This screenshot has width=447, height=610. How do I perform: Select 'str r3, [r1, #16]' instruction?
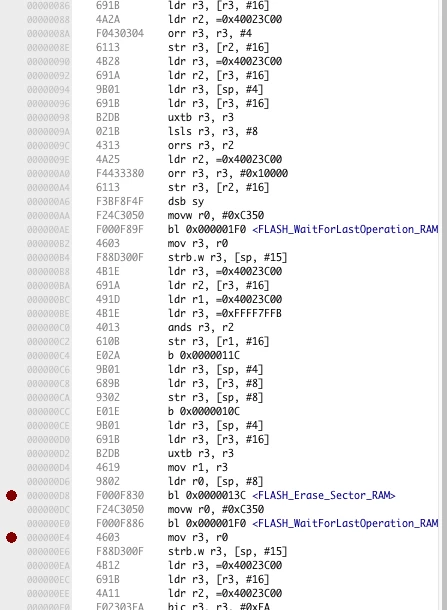coord(219,342)
